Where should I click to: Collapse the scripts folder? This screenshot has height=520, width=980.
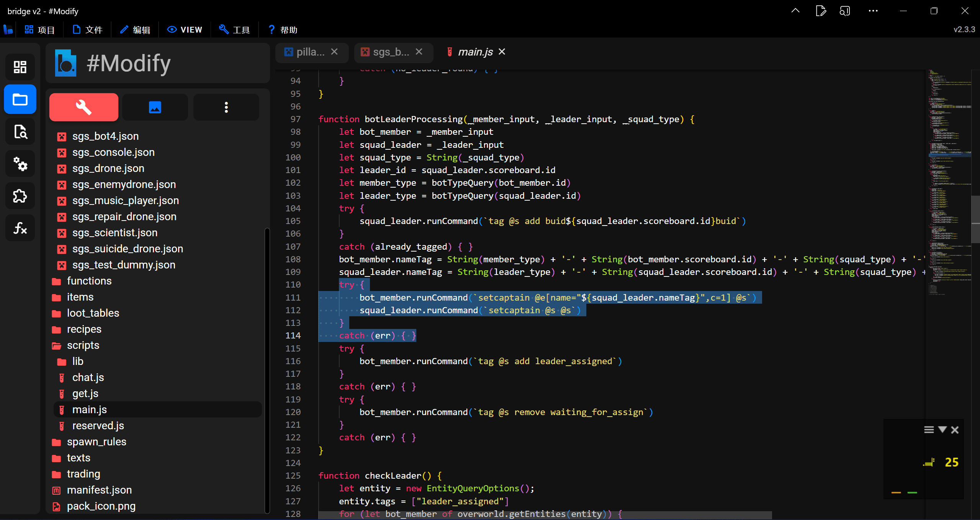point(155,345)
